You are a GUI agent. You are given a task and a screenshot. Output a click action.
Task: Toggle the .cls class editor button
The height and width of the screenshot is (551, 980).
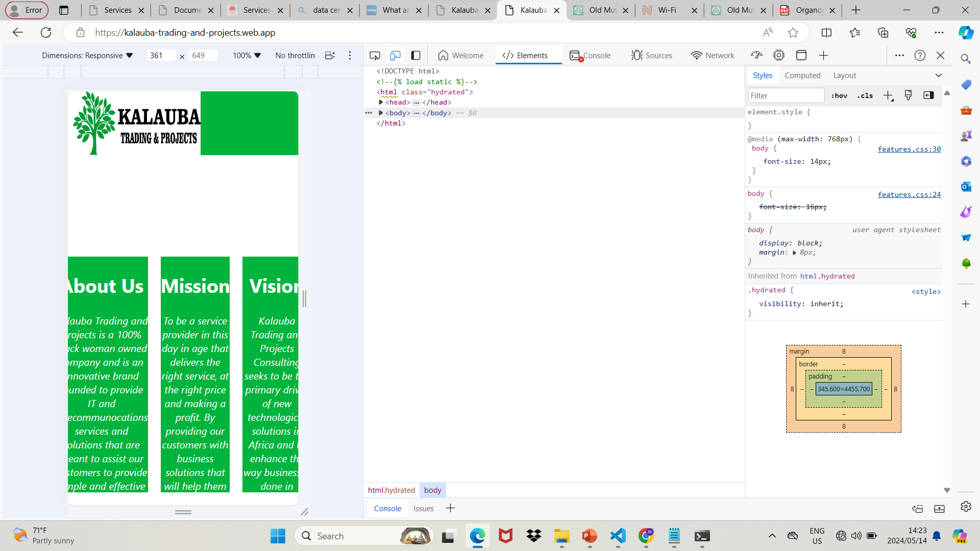point(865,95)
